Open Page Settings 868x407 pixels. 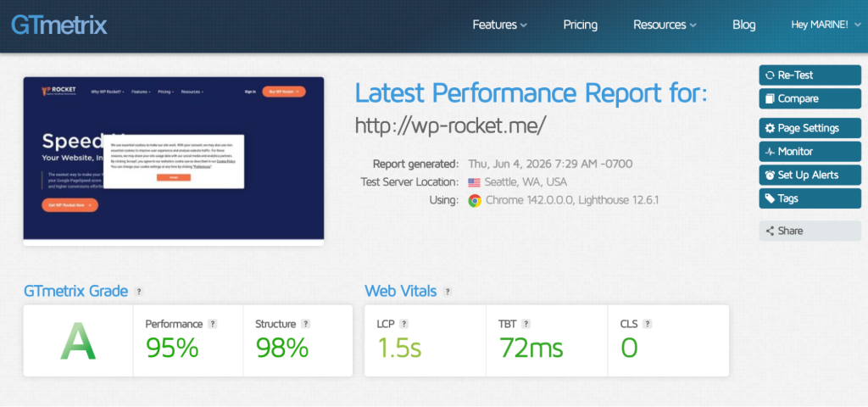810,128
